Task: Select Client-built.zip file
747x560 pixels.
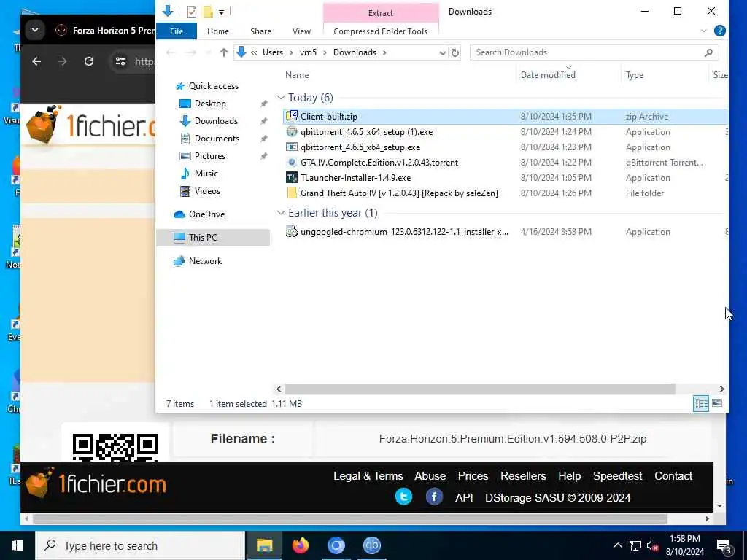Action: (x=328, y=117)
